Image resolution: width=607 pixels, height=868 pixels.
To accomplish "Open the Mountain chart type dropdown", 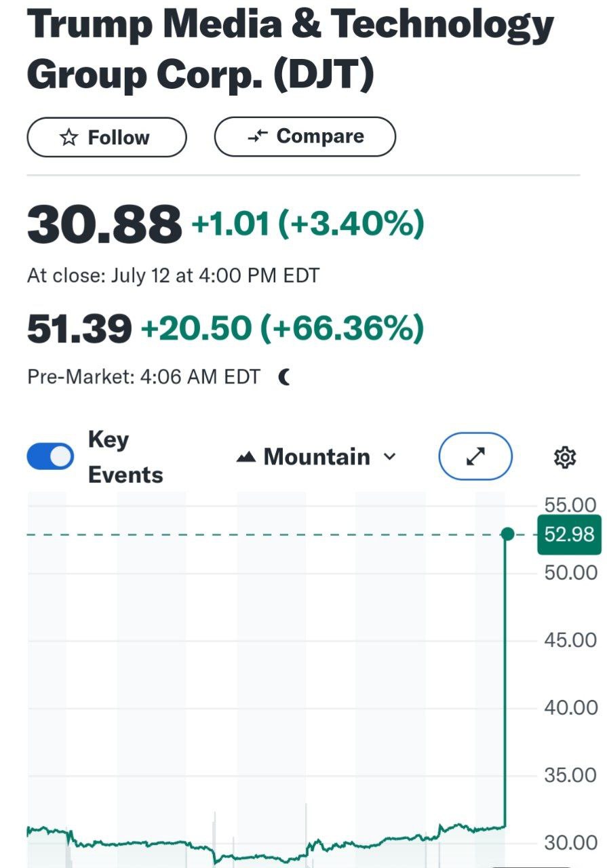I will tap(316, 457).
